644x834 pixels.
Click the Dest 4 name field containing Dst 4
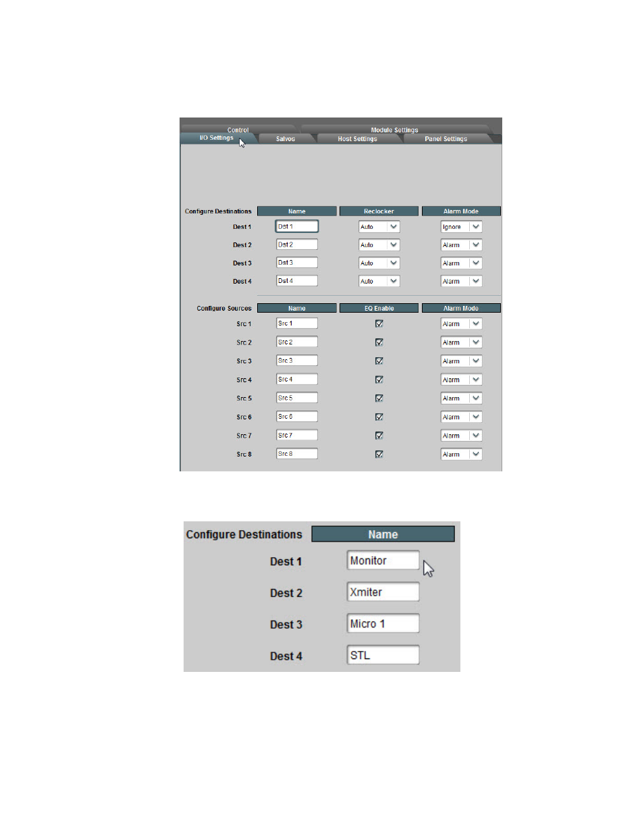pos(297,281)
